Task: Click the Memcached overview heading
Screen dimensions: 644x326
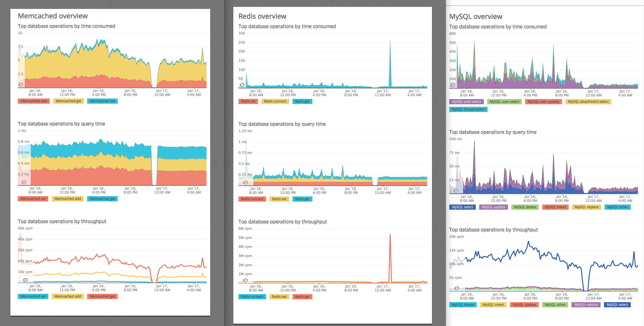Action: pos(53,16)
